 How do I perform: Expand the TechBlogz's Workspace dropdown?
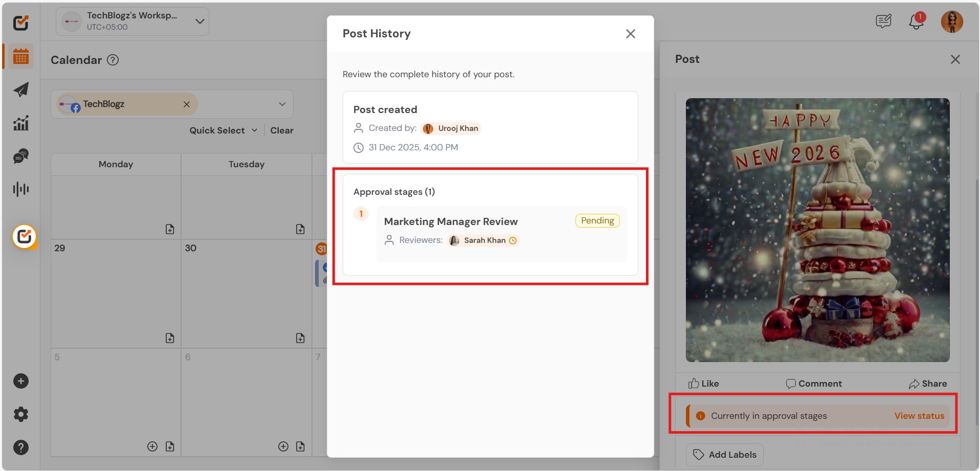(199, 21)
